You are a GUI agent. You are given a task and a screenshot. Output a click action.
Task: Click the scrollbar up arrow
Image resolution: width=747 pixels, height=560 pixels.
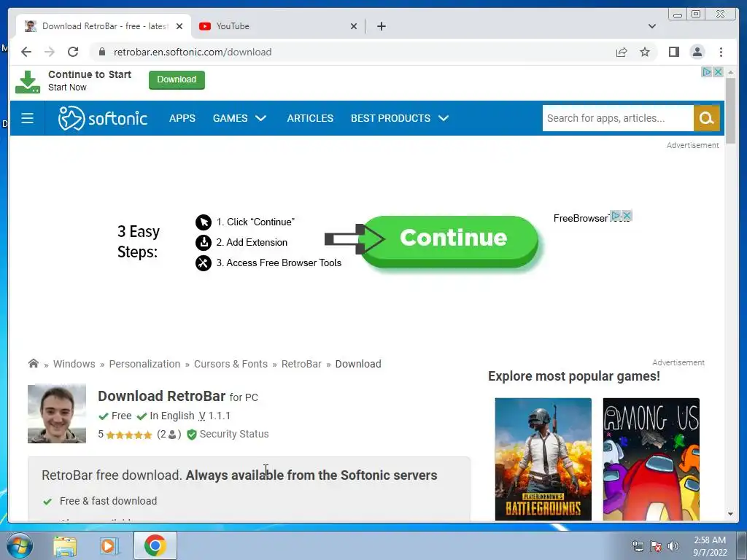pyautogui.click(x=730, y=72)
